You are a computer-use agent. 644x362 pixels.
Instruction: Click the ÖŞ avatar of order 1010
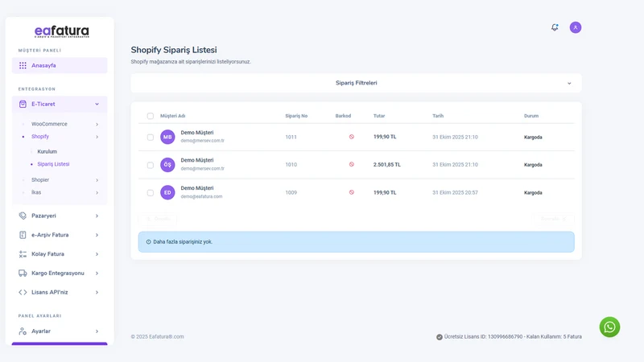(x=167, y=165)
